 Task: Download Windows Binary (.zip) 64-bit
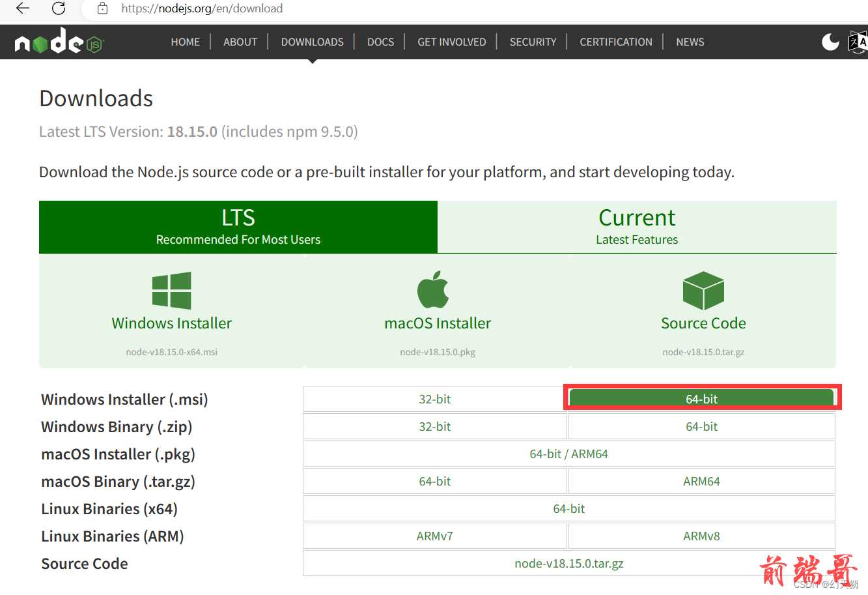tap(702, 426)
